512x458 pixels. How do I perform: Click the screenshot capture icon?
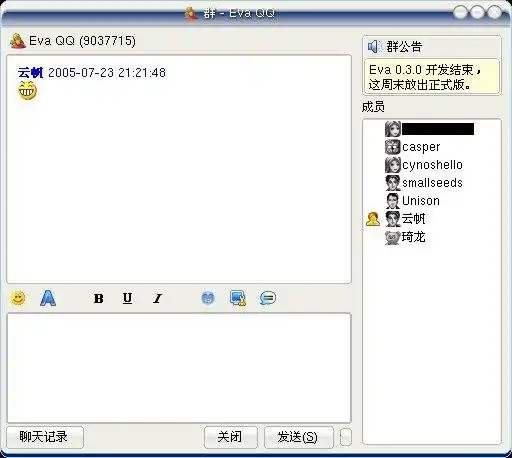(x=238, y=298)
